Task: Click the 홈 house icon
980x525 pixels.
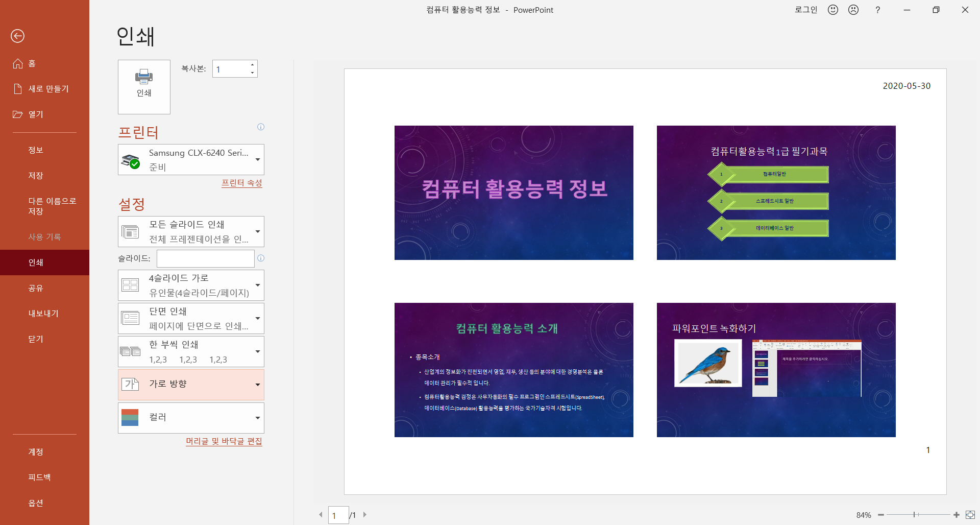Action: point(18,63)
